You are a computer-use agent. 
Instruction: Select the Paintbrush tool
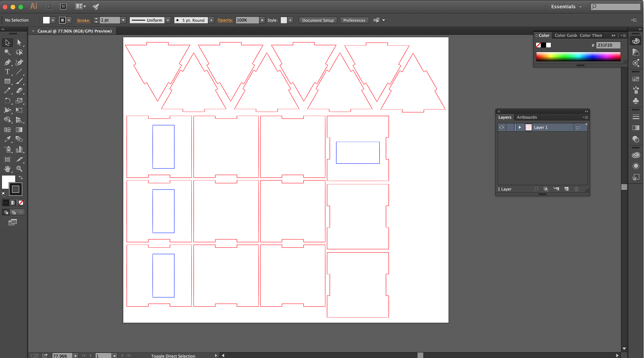point(19,81)
